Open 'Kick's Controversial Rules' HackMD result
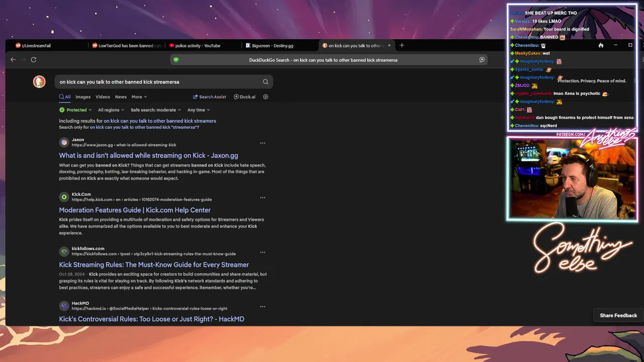644x362 pixels. 151,319
